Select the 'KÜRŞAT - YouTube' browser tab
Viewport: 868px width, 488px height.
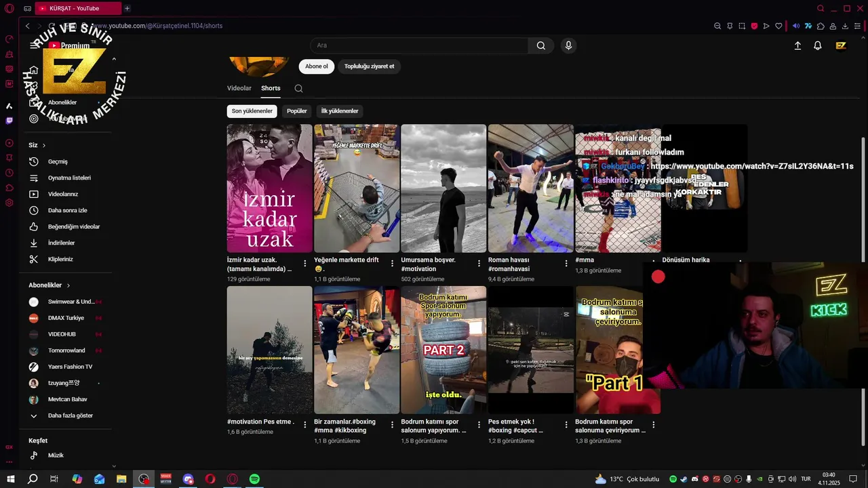(78, 8)
